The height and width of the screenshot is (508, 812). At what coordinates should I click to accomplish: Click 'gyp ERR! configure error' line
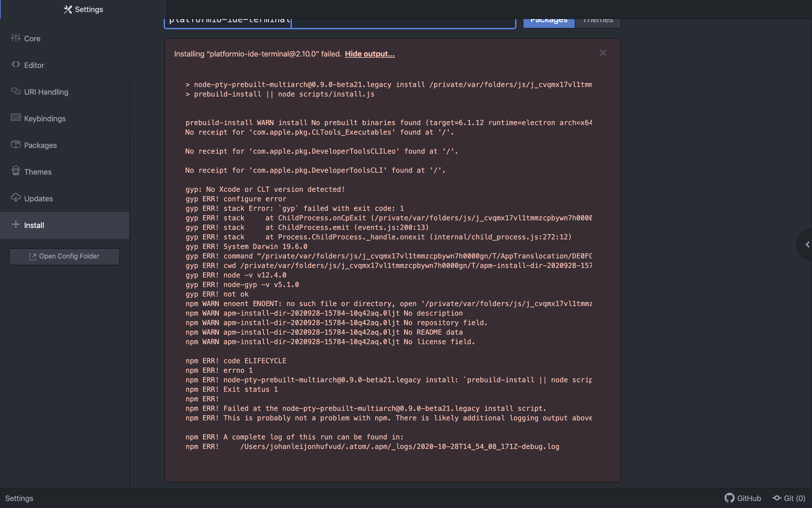point(236,198)
